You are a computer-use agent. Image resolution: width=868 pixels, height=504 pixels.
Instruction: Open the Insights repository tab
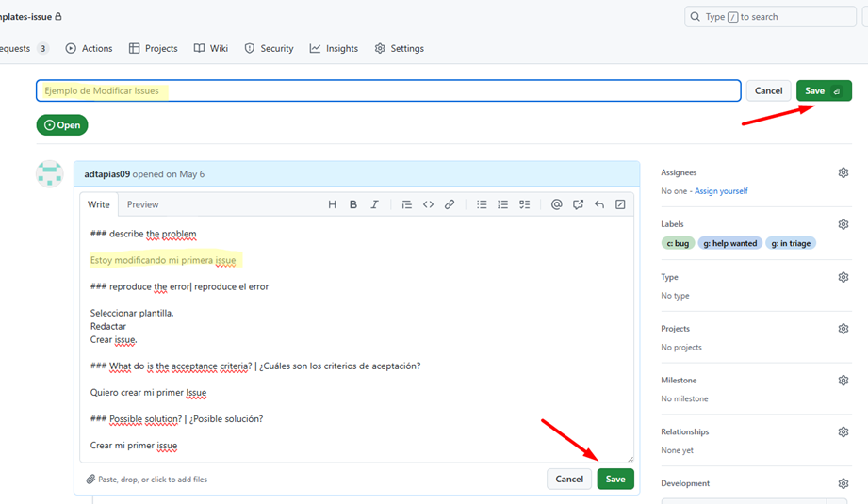tap(334, 48)
